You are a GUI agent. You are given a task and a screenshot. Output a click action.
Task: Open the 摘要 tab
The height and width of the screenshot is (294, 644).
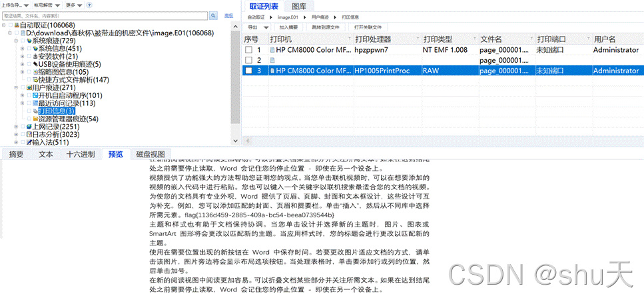[x=17, y=154]
